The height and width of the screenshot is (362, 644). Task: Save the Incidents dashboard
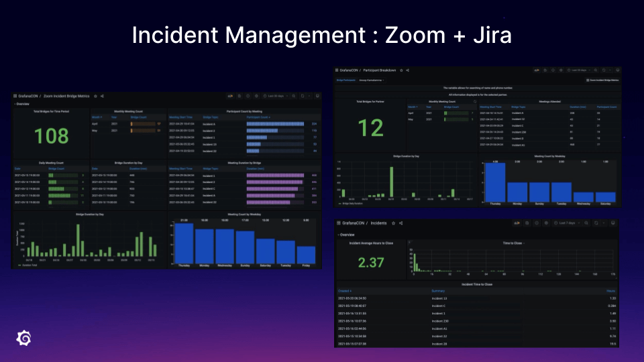pyautogui.click(x=527, y=223)
